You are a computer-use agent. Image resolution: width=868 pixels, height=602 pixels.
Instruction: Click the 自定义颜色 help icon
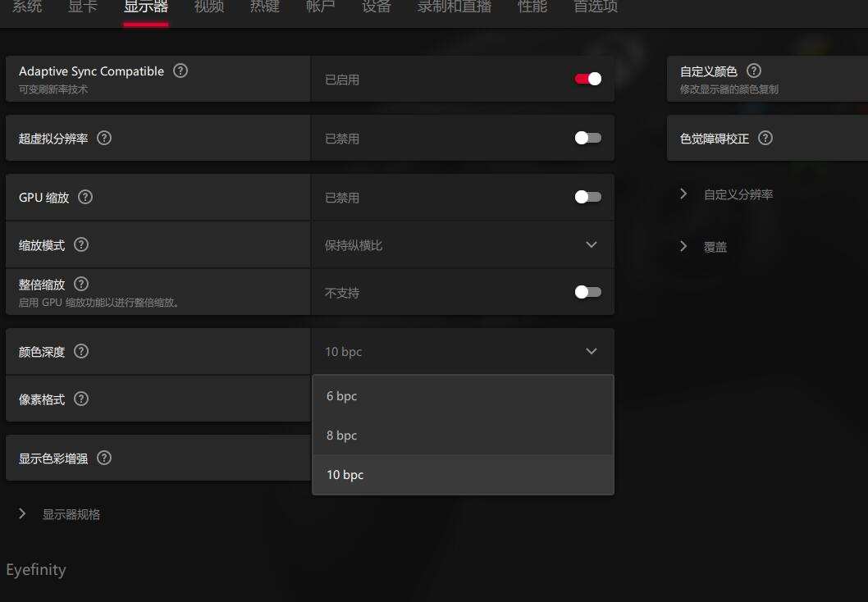pyautogui.click(x=756, y=71)
